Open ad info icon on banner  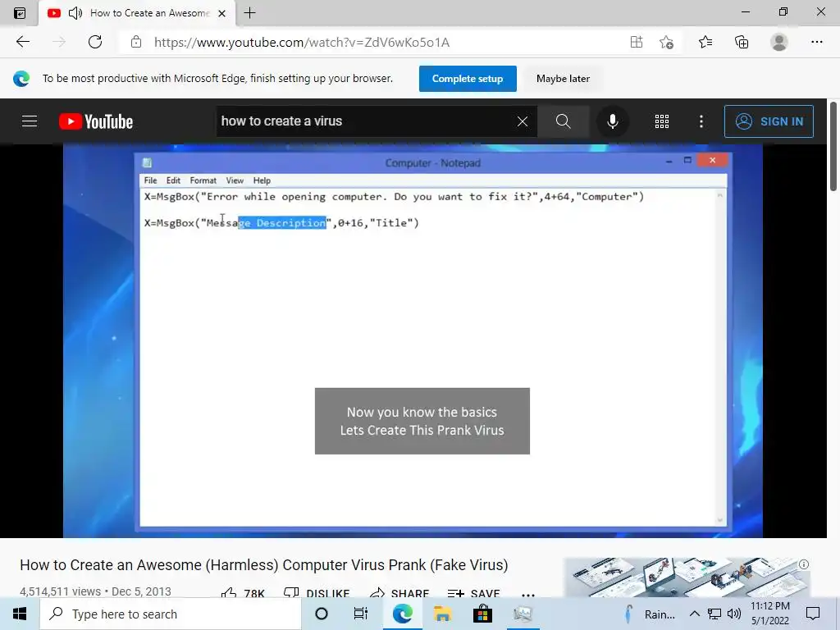(x=804, y=564)
